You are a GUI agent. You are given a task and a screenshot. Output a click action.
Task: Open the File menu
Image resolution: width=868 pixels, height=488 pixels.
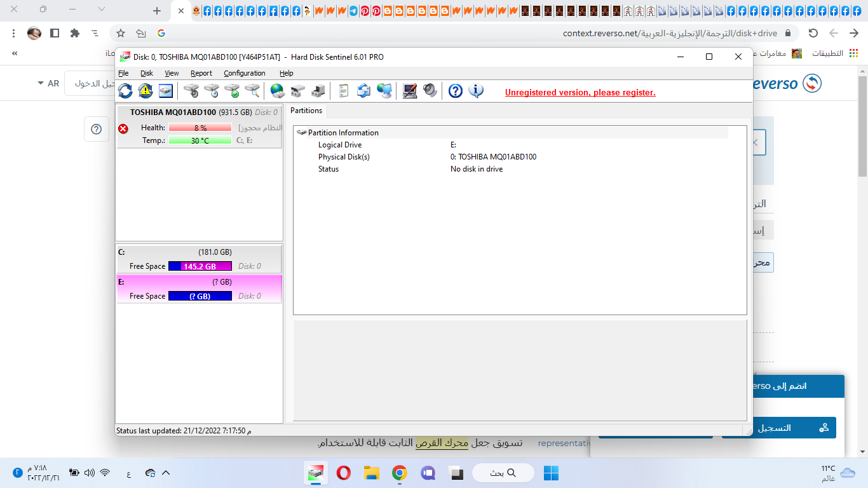(x=123, y=73)
